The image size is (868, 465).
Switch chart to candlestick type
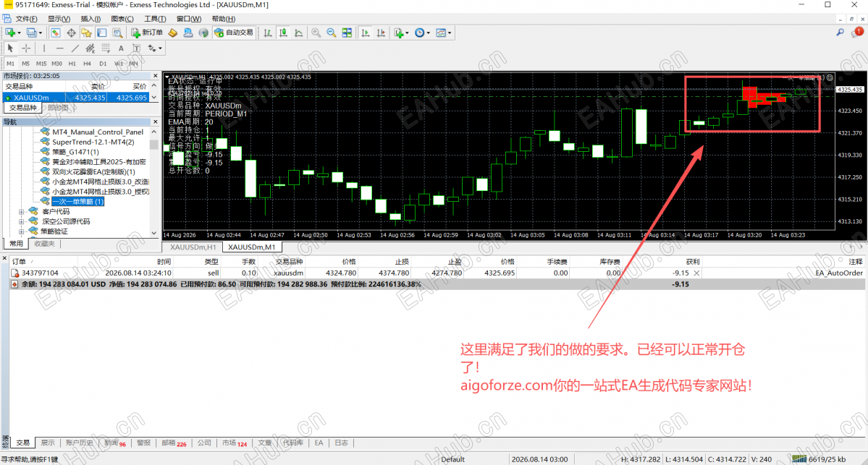pyautogui.click(x=284, y=33)
